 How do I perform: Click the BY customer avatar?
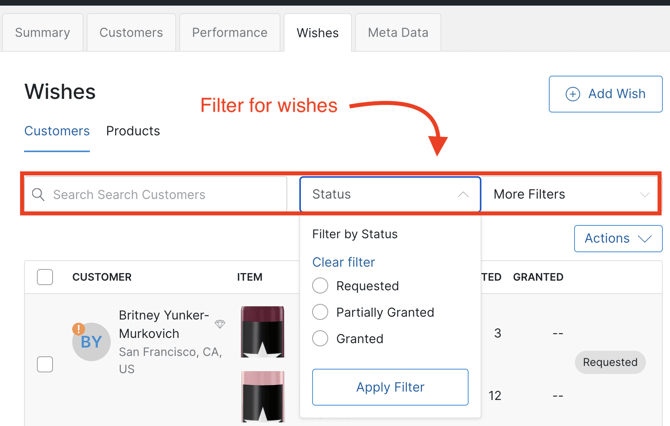tap(91, 342)
